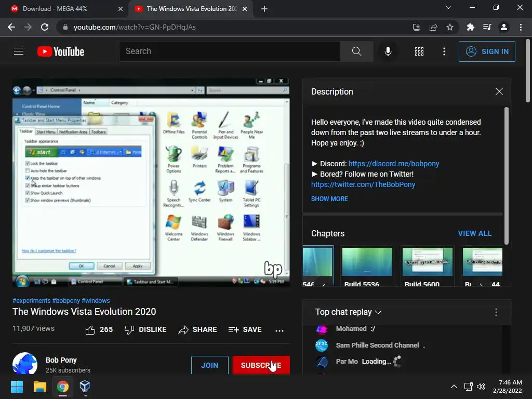Go to the YouTube home logo
Screen dimensions: 532x399
[61, 51]
